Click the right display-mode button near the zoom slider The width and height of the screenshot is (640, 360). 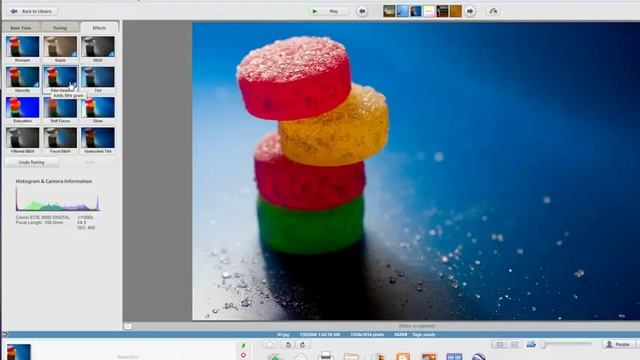[x=514, y=345]
